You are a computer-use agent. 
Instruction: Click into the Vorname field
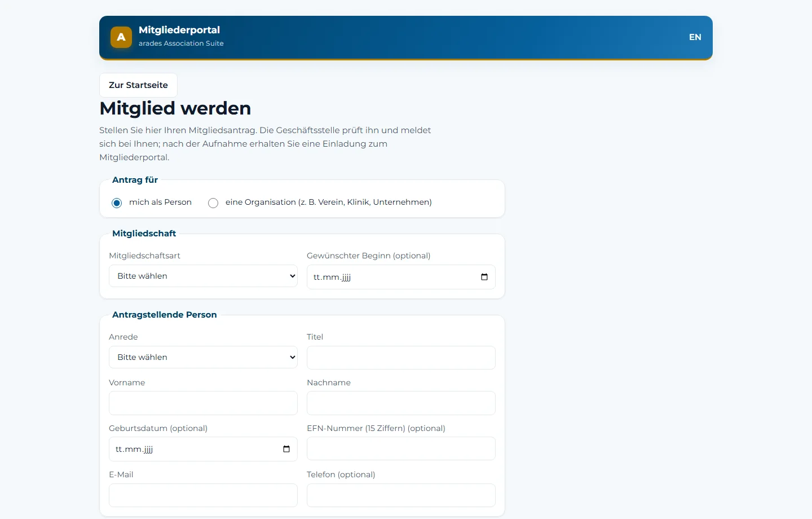[x=203, y=403]
